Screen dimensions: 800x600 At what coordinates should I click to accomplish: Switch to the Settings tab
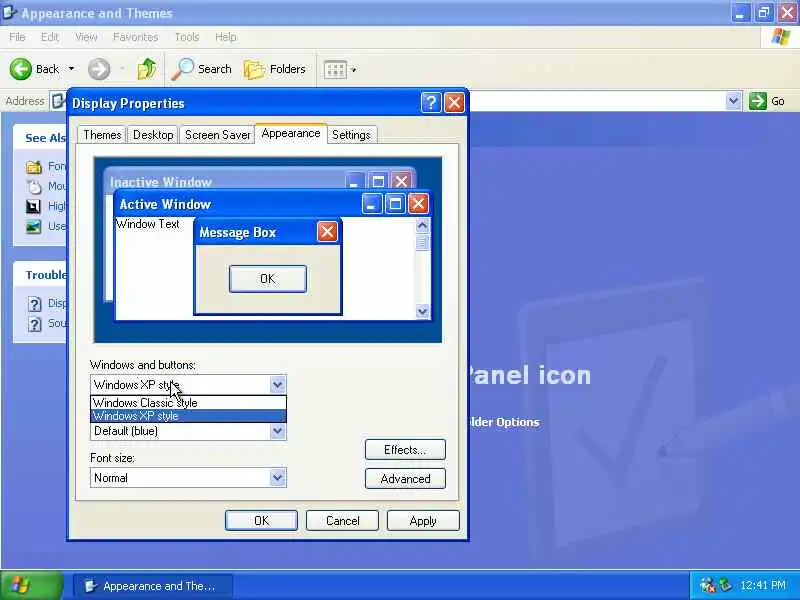coord(351,135)
